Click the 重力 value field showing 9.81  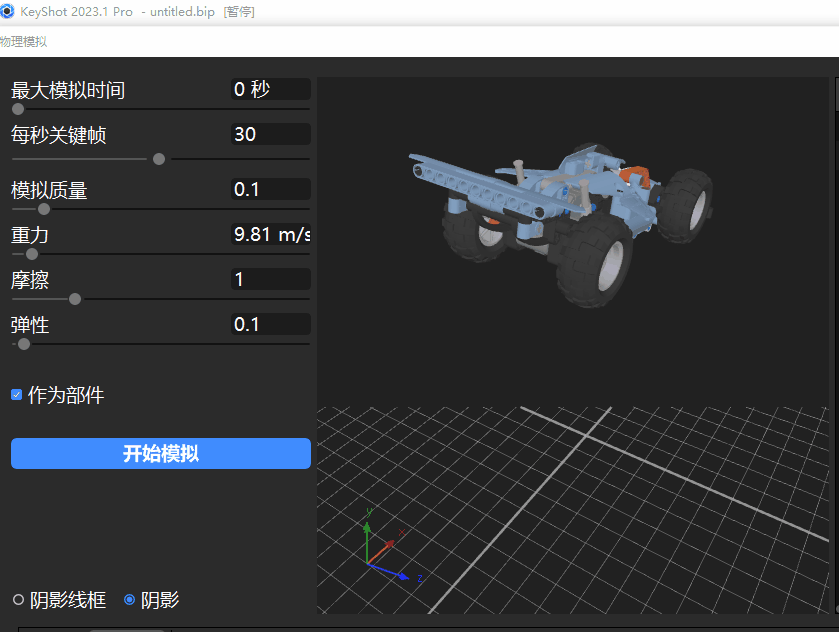[x=271, y=234]
